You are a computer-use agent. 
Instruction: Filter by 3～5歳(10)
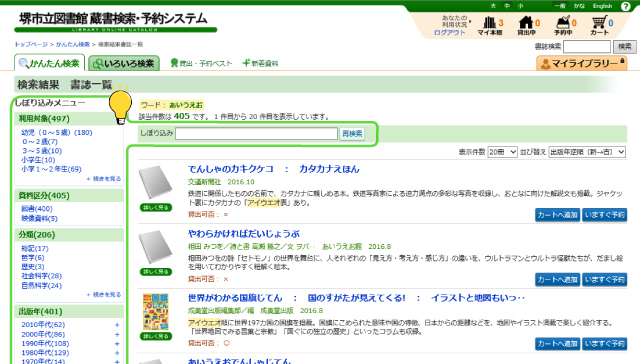click(x=42, y=151)
